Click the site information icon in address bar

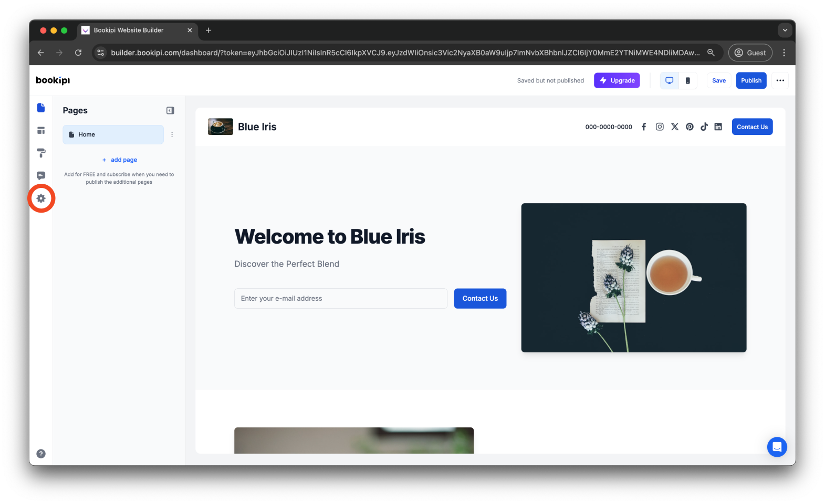click(101, 52)
